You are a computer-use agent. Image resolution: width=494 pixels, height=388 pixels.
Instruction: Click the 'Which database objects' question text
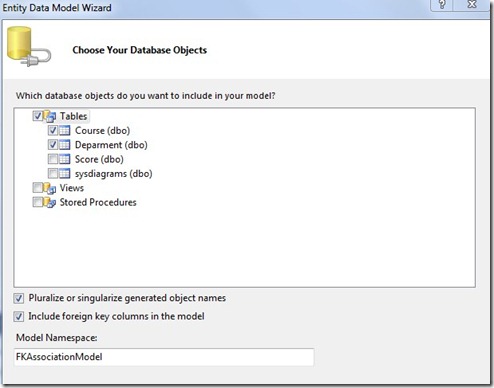(146, 96)
